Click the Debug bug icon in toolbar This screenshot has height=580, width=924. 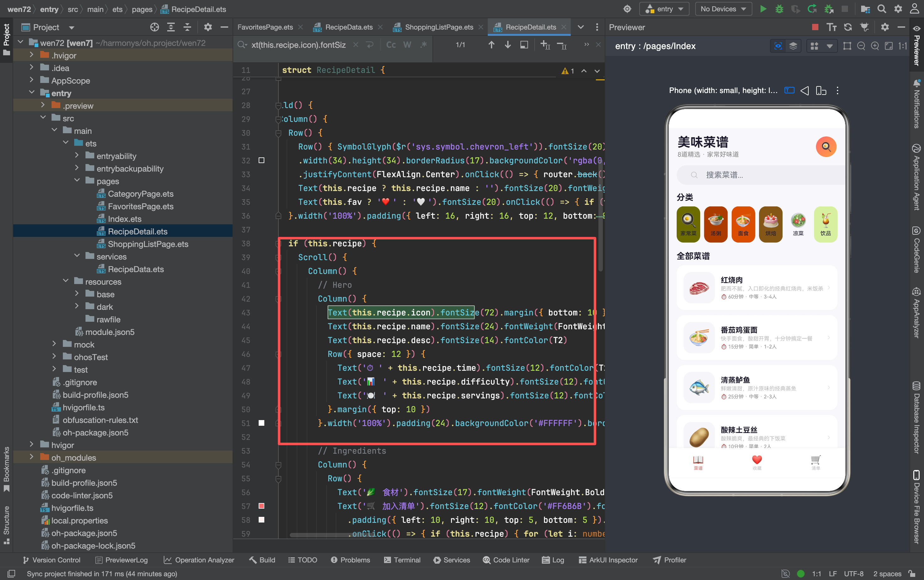779,9
